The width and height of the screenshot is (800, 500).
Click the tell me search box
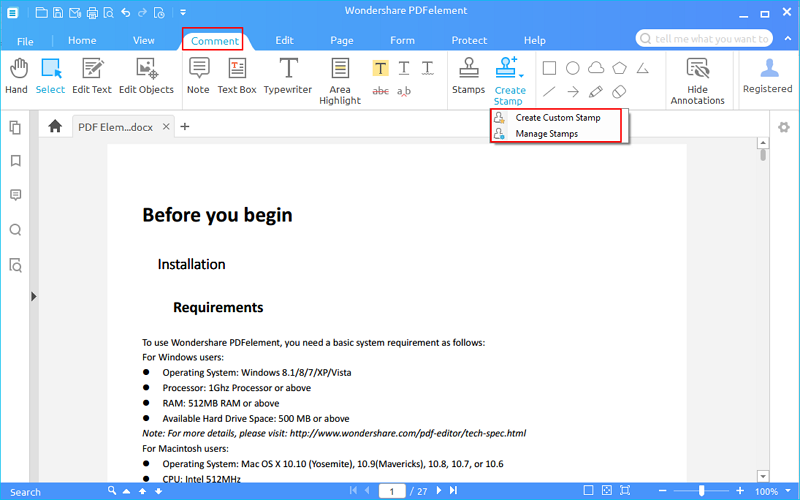tap(704, 39)
